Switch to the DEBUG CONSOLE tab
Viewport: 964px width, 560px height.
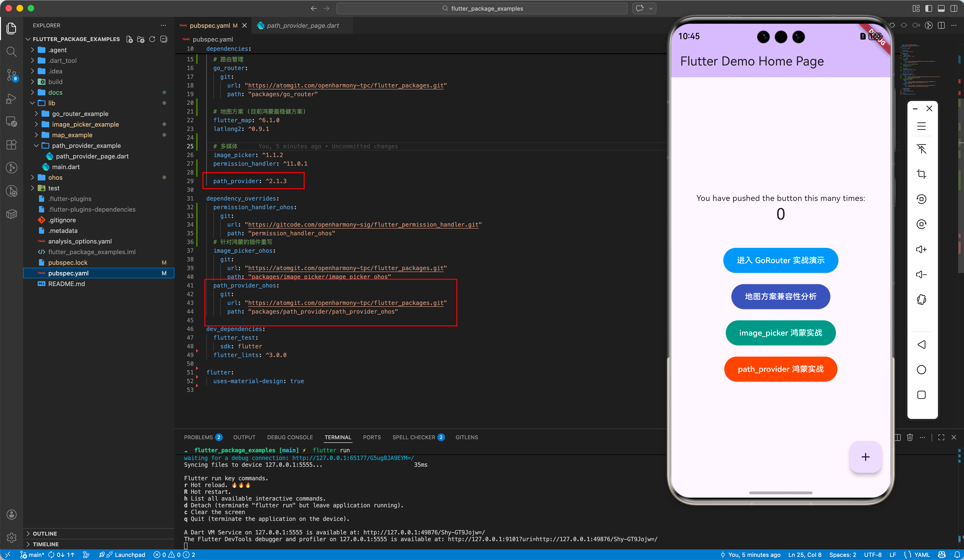290,437
